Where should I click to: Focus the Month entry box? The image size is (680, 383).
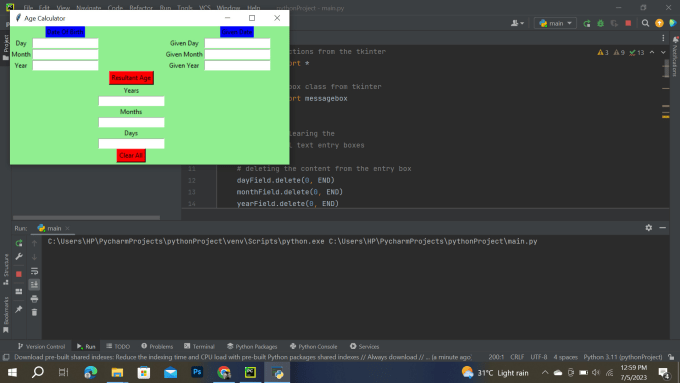click(65, 54)
